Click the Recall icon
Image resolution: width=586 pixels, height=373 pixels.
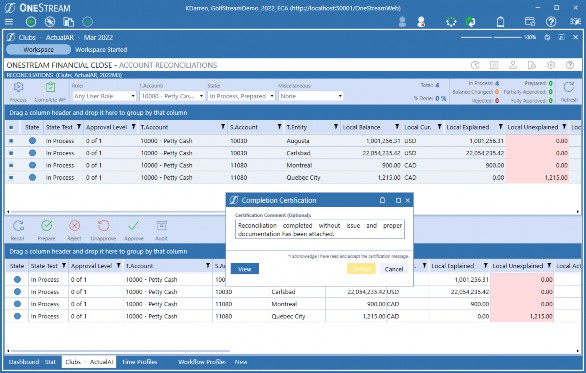pos(18,226)
